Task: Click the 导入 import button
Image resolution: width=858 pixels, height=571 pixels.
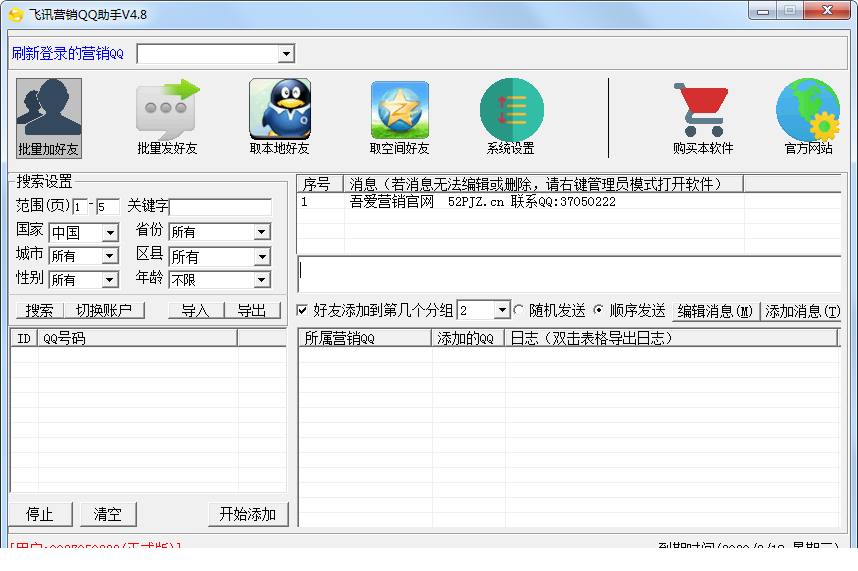Action: [195, 311]
